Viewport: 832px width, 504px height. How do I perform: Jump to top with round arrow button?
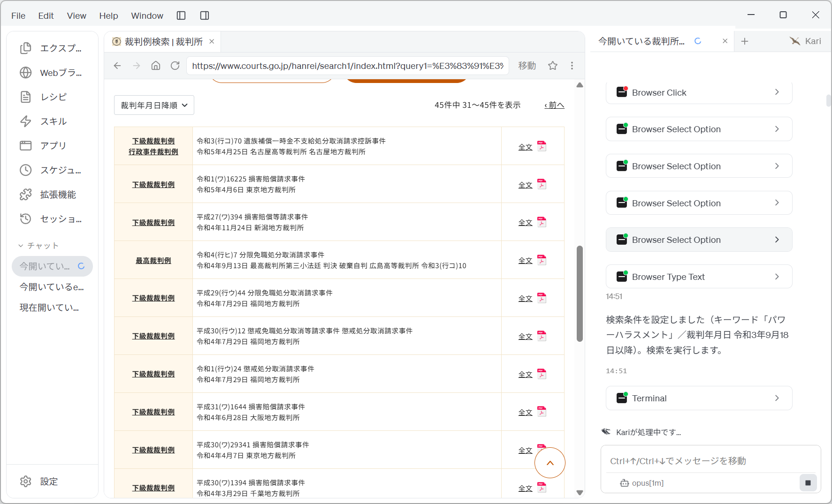tap(550, 463)
